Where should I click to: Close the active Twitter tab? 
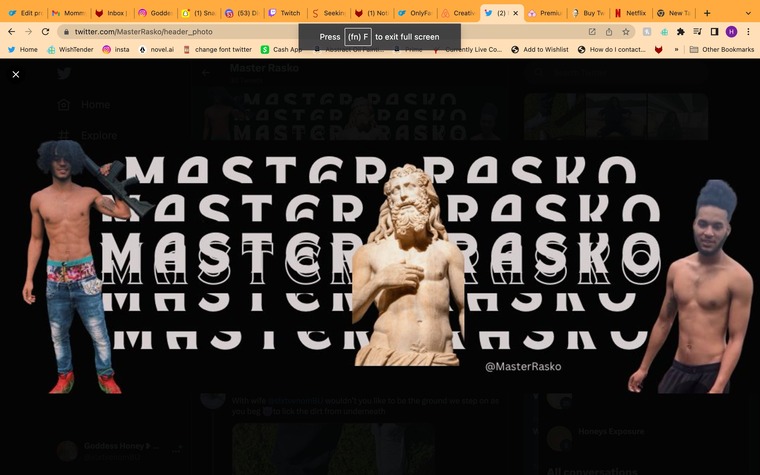click(x=515, y=13)
